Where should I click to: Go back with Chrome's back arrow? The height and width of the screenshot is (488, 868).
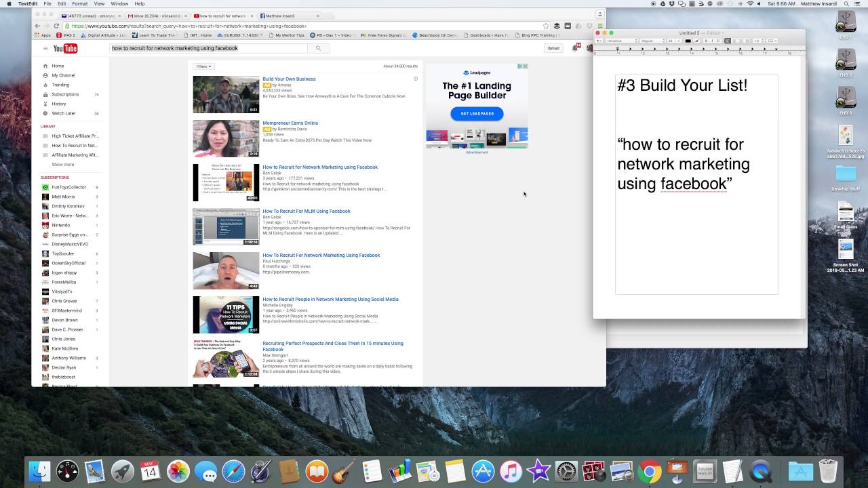coord(38,26)
